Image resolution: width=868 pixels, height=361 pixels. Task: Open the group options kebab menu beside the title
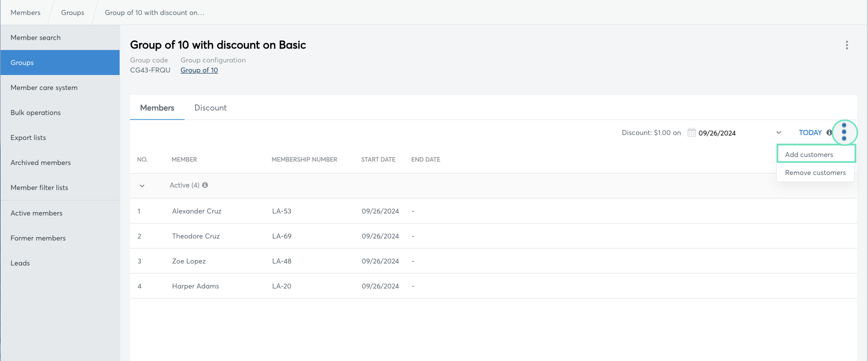point(846,45)
